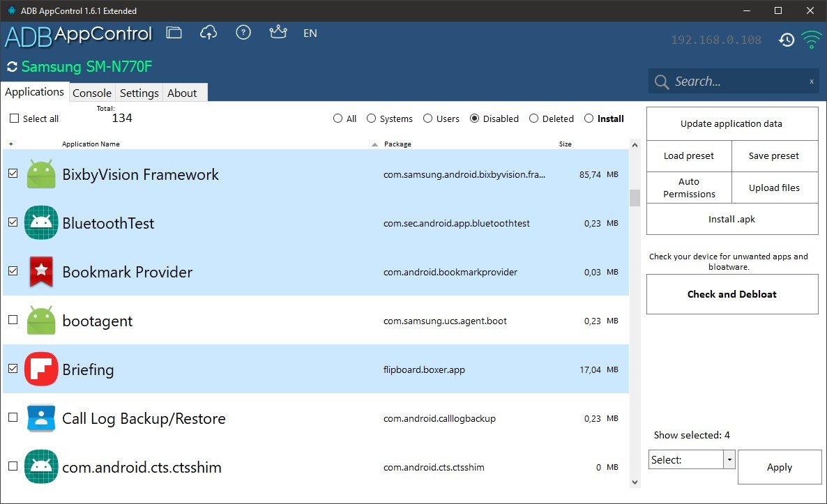Click the cloud upload icon
This screenshot has height=504, width=827.
point(208,33)
